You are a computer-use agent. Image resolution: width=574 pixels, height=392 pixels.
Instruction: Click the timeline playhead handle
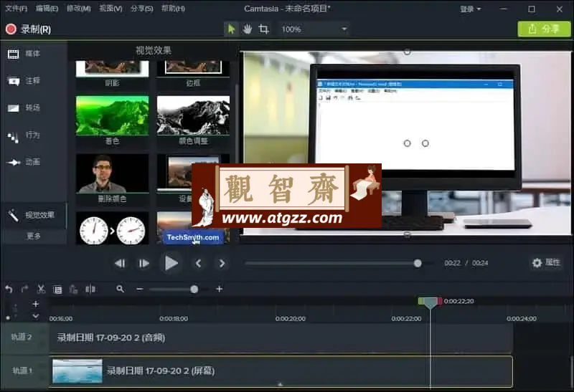click(430, 302)
